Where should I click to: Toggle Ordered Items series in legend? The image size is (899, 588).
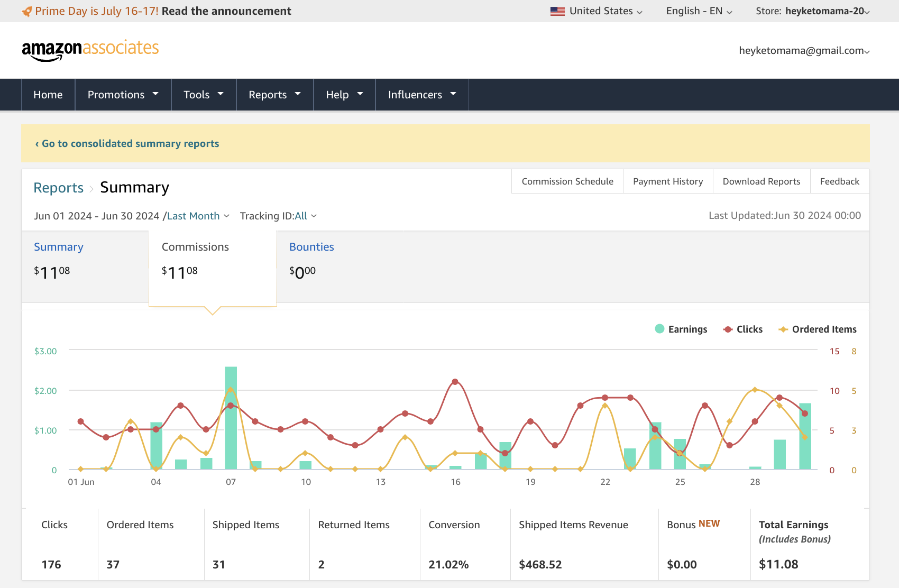818,329
